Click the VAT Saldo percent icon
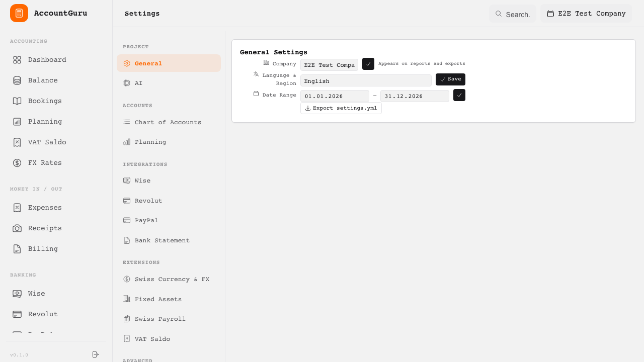 pos(17,142)
